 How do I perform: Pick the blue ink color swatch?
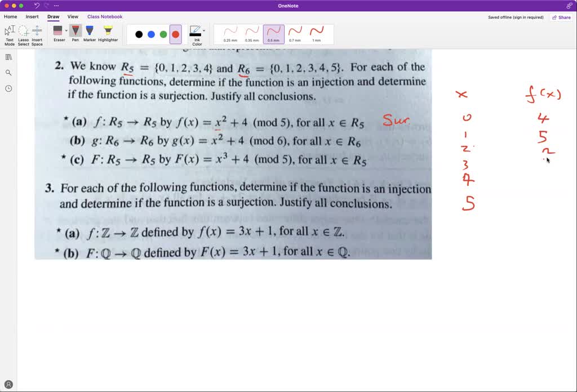pyautogui.click(x=151, y=34)
